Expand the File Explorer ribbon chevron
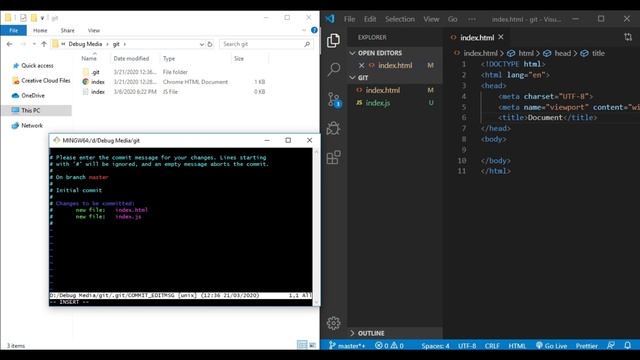 [x=304, y=30]
